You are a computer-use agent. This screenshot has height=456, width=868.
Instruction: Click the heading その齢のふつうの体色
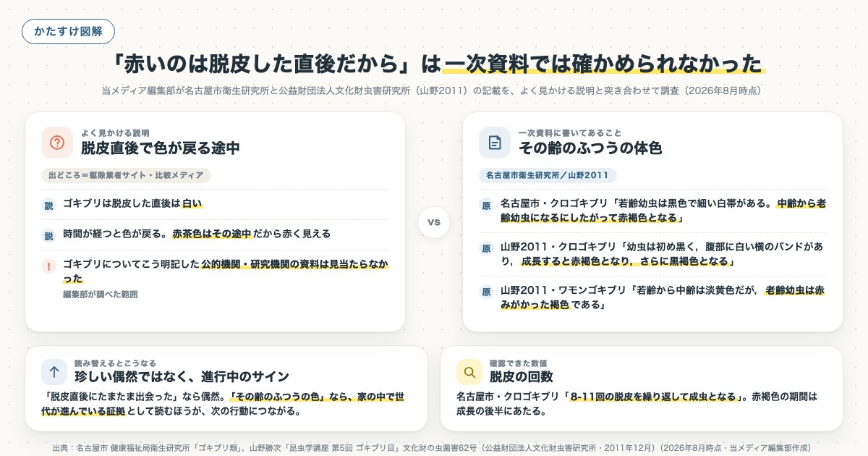click(590, 148)
